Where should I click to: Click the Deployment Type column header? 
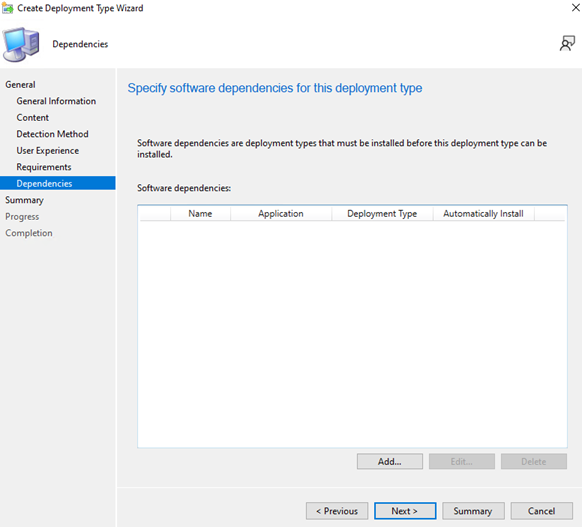click(x=382, y=213)
